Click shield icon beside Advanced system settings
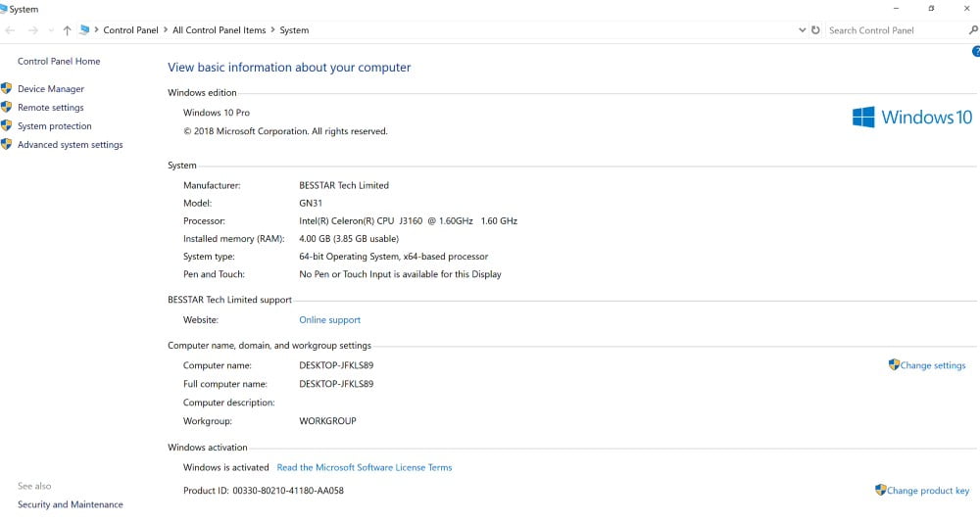980x524 pixels. [6, 144]
